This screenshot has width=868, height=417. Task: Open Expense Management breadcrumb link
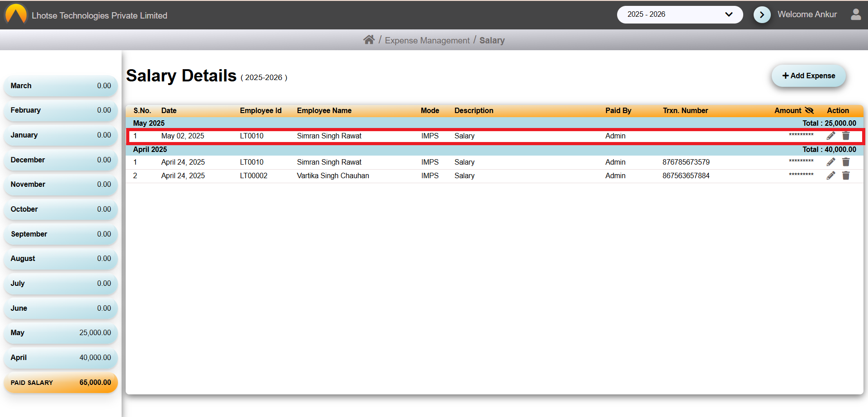(427, 40)
